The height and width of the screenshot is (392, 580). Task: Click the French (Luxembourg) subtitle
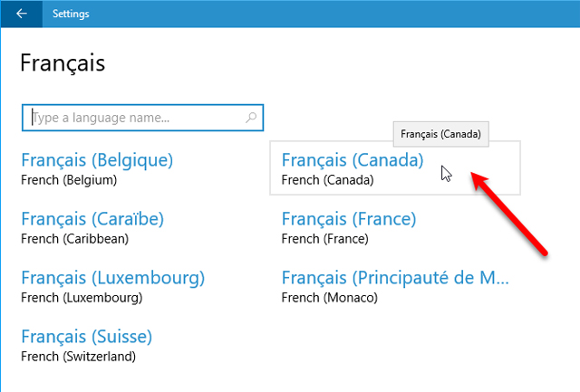click(82, 298)
